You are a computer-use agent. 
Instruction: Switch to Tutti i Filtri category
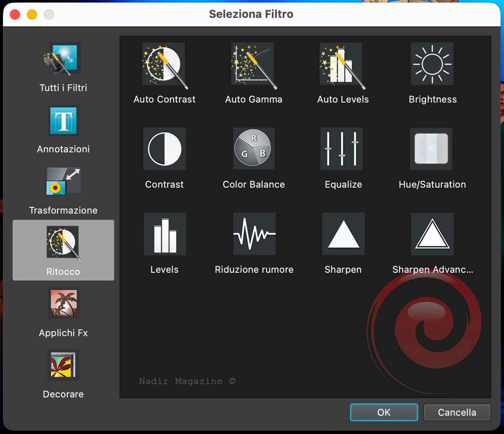63,67
